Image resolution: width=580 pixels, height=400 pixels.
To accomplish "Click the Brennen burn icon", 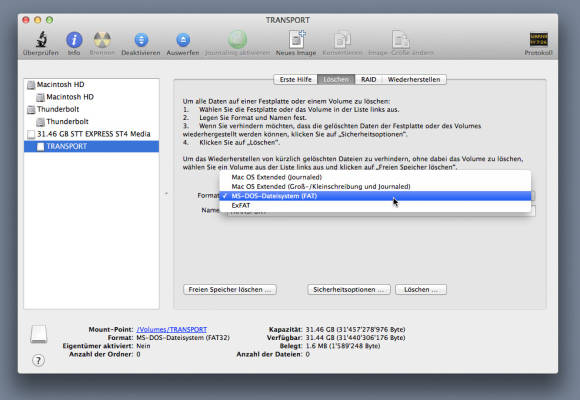I will click(x=102, y=40).
